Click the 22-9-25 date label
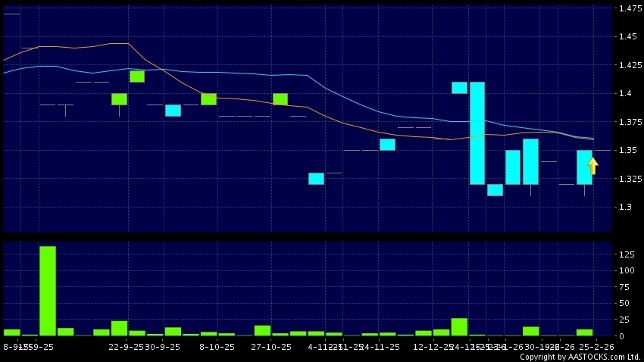The width and height of the screenshot is (644, 362). [x=126, y=346]
